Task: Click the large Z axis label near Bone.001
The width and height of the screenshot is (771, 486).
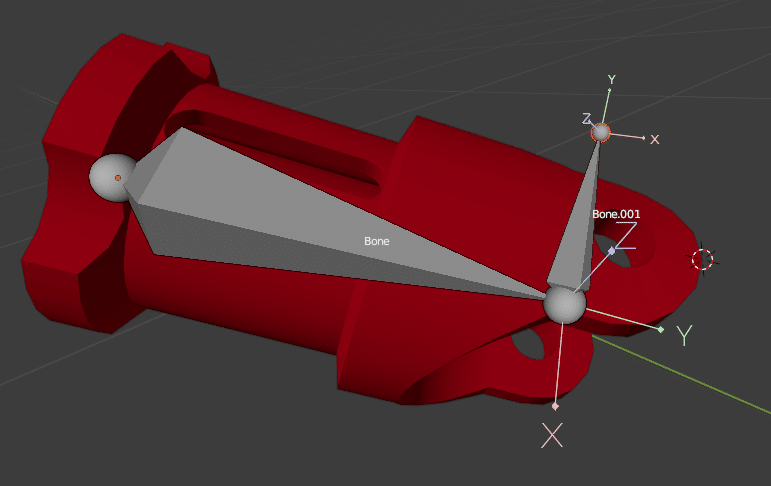Action: pyautogui.click(x=626, y=236)
